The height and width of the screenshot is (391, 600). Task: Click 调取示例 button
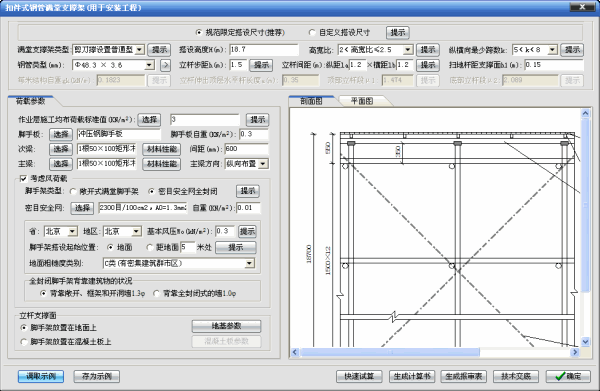click(x=41, y=376)
